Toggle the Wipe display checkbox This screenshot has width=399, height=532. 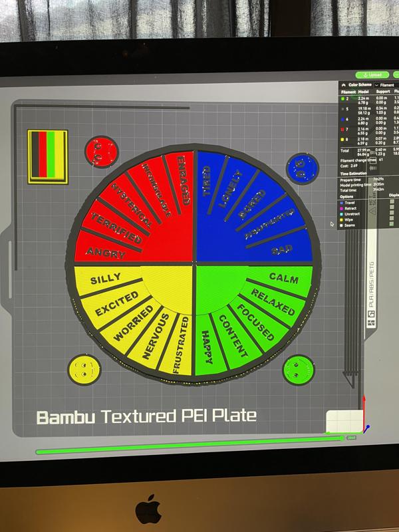pyautogui.click(x=392, y=218)
